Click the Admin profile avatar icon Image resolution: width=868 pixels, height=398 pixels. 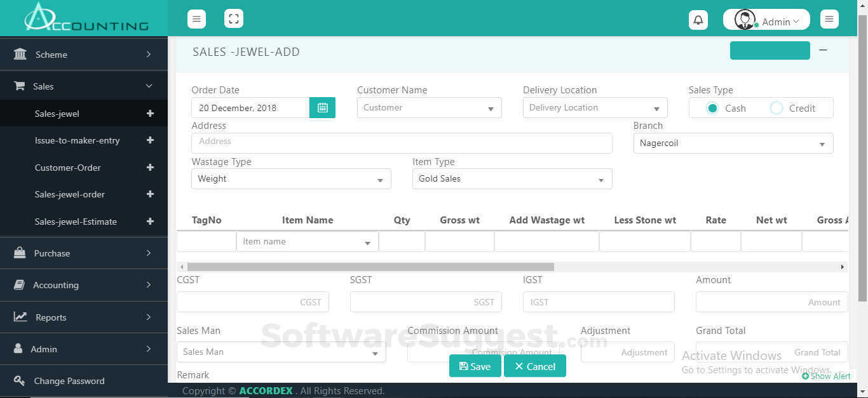(x=745, y=19)
